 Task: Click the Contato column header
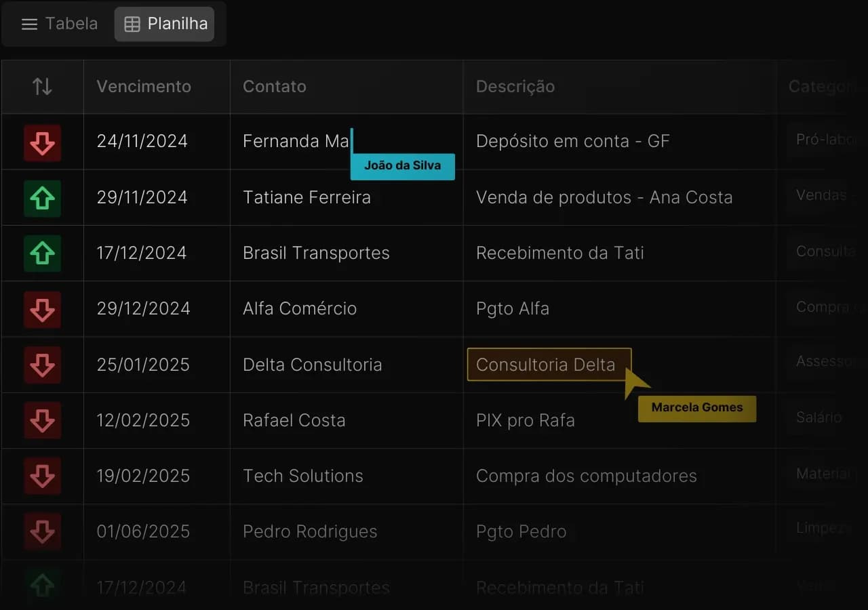pos(275,87)
